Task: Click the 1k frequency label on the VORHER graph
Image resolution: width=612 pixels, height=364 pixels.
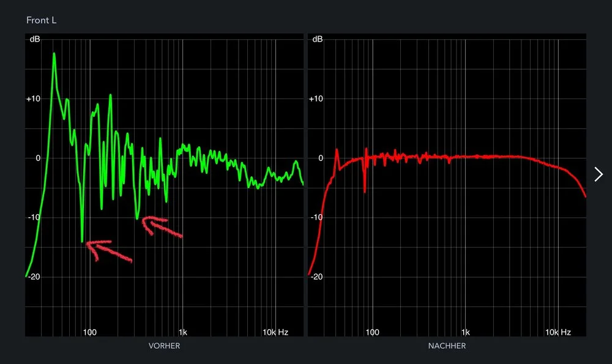Action: (x=182, y=332)
